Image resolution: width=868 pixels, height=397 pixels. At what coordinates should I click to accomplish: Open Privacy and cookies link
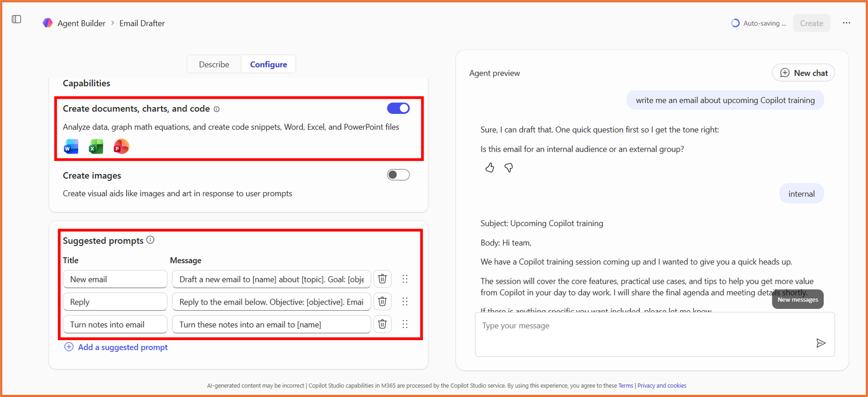click(x=662, y=386)
